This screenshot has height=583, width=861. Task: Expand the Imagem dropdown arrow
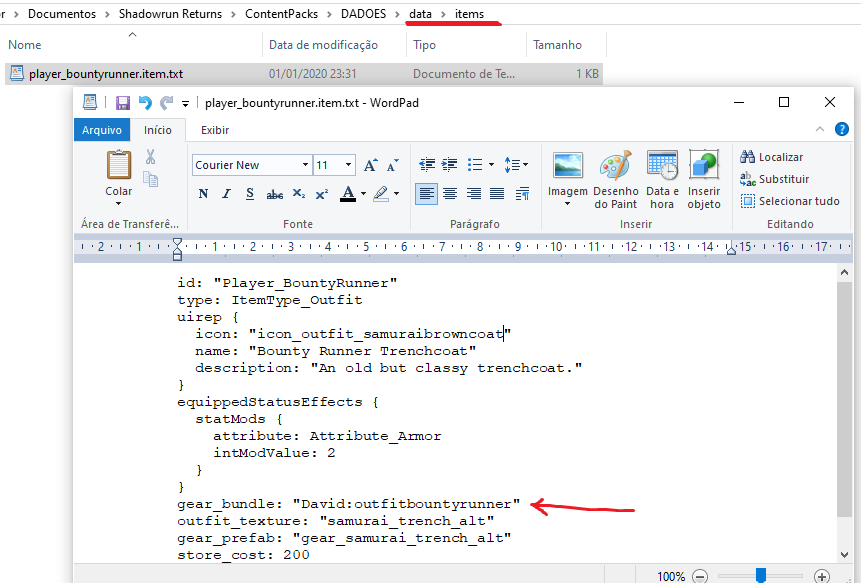(x=568, y=204)
